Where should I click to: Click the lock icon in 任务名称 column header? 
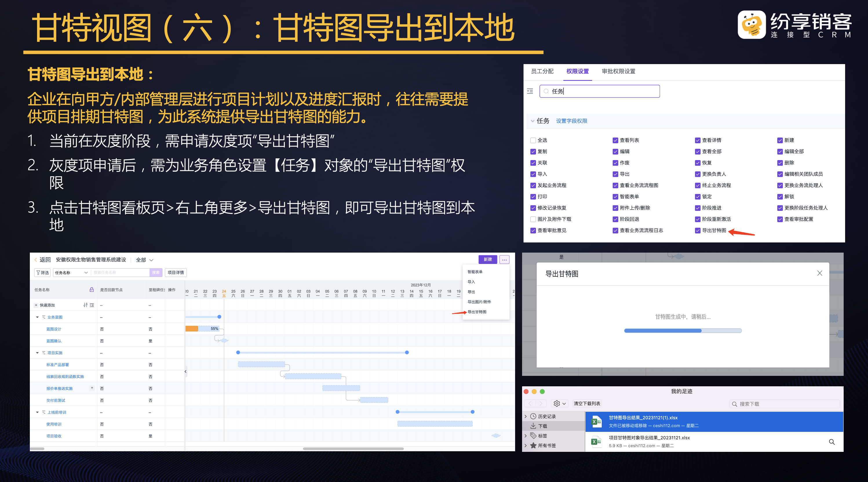(x=92, y=290)
